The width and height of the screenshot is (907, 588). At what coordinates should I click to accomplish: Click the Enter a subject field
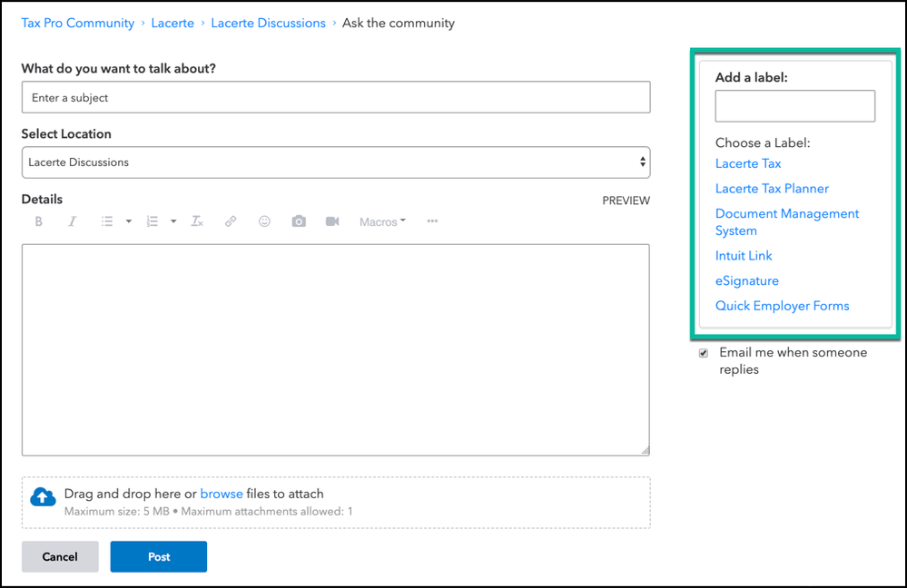[335, 97]
